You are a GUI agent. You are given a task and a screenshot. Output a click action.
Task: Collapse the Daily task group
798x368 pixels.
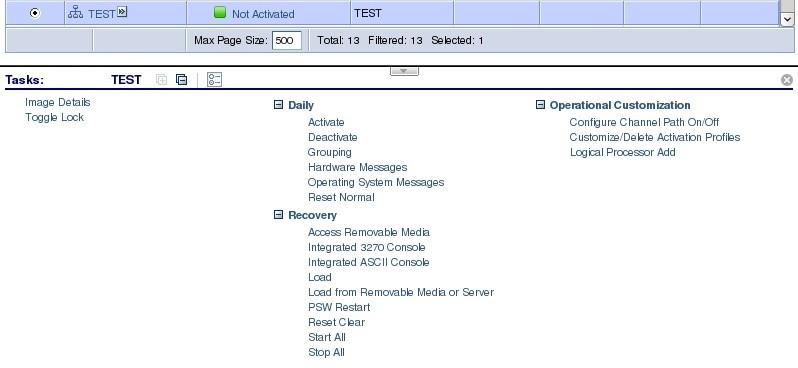[x=278, y=105]
